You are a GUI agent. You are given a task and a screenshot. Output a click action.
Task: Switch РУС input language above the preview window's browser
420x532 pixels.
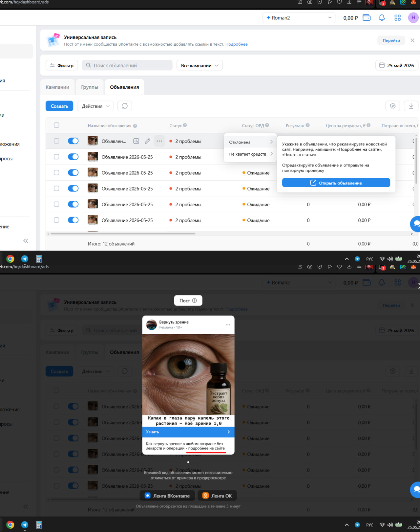pyautogui.click(x=369, y=259)
